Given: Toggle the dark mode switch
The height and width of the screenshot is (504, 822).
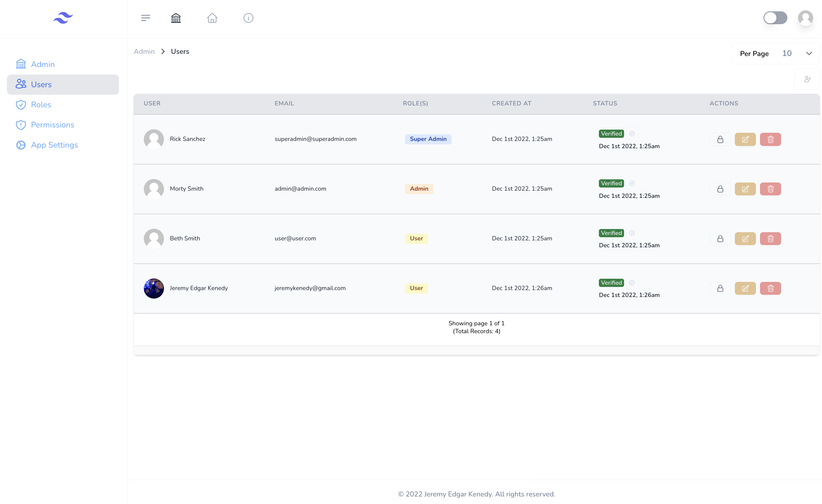Looking at the screenshot, I should [x=775, y=18].
